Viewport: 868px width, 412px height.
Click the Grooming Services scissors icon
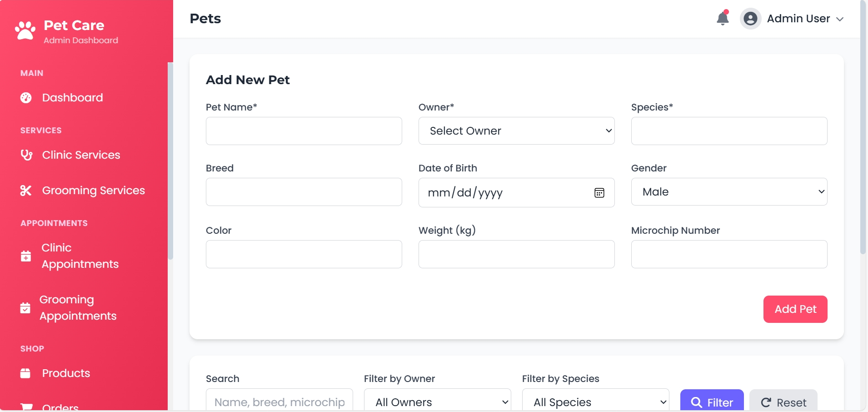pyautogui.click(x=26, y=191)
